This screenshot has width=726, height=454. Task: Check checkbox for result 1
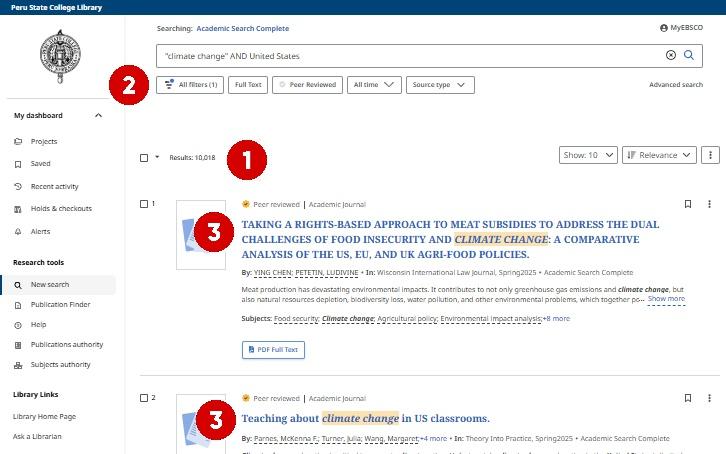pos(144,204)
